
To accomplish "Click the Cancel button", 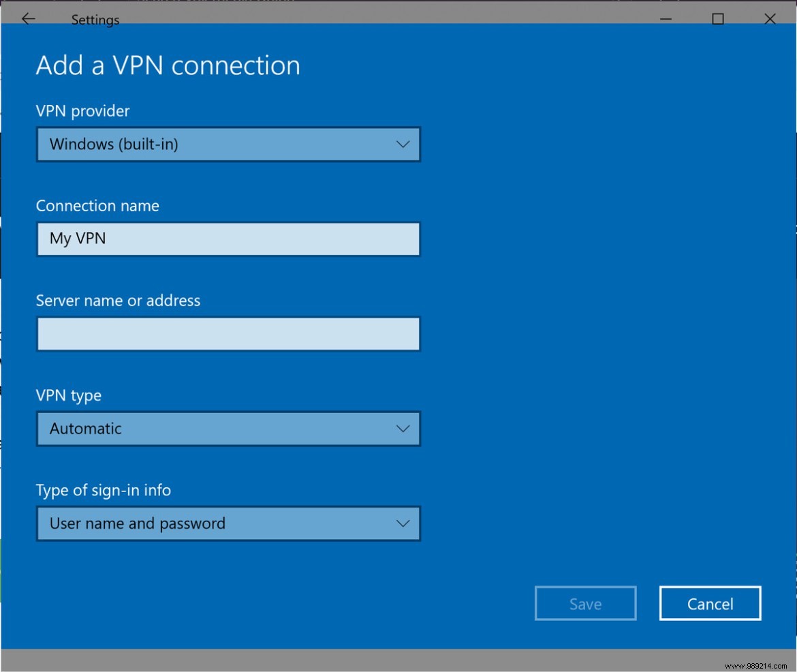I will (x=710, y=603).
